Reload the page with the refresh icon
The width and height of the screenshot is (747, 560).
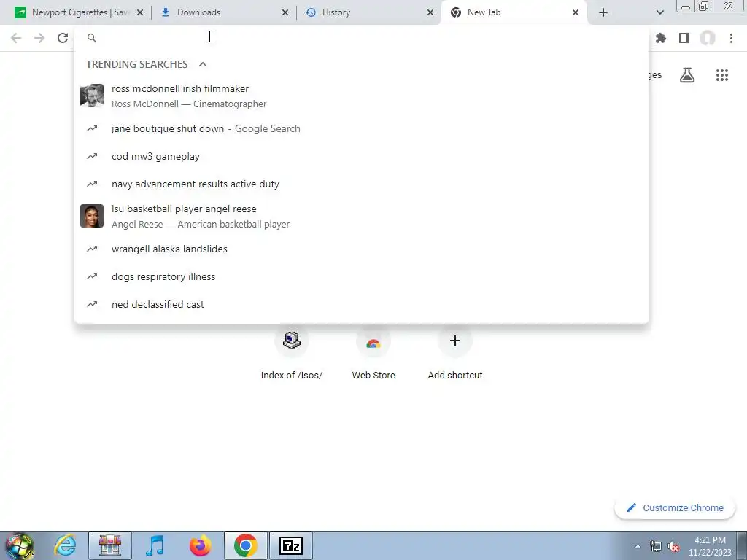[63, 38]
